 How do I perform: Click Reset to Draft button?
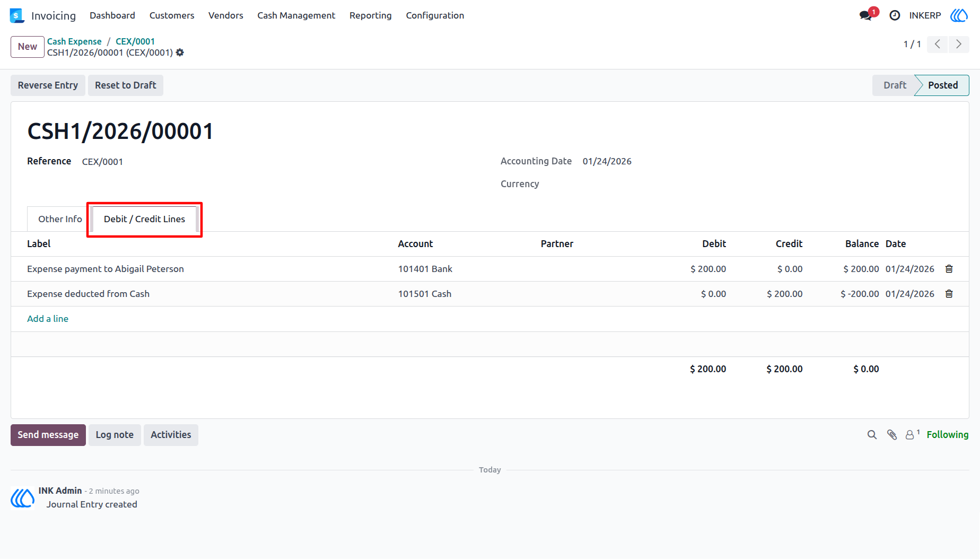126,85
